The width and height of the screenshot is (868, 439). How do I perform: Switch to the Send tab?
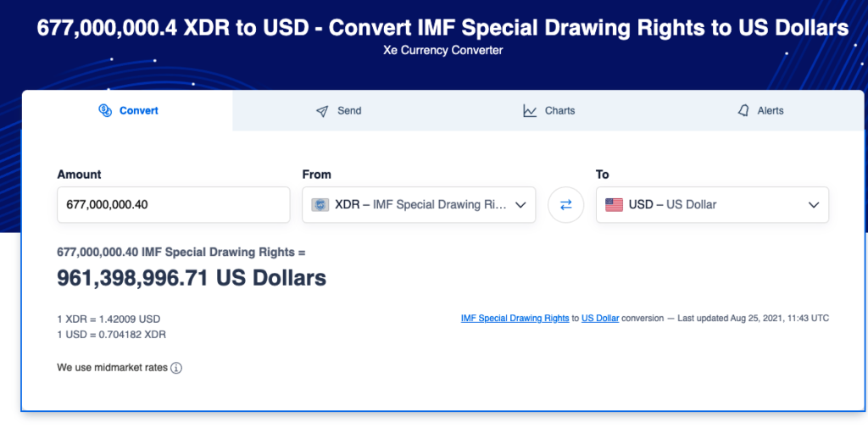338,111
